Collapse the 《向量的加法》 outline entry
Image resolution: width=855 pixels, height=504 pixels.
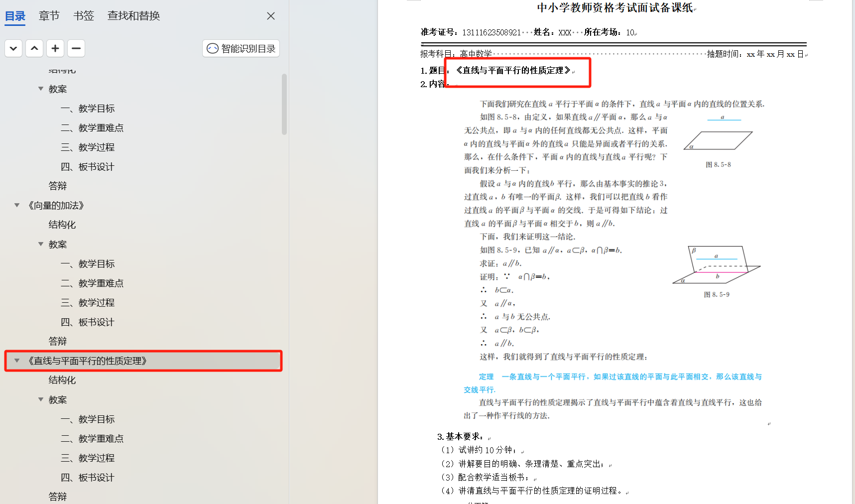coord(17,205)
